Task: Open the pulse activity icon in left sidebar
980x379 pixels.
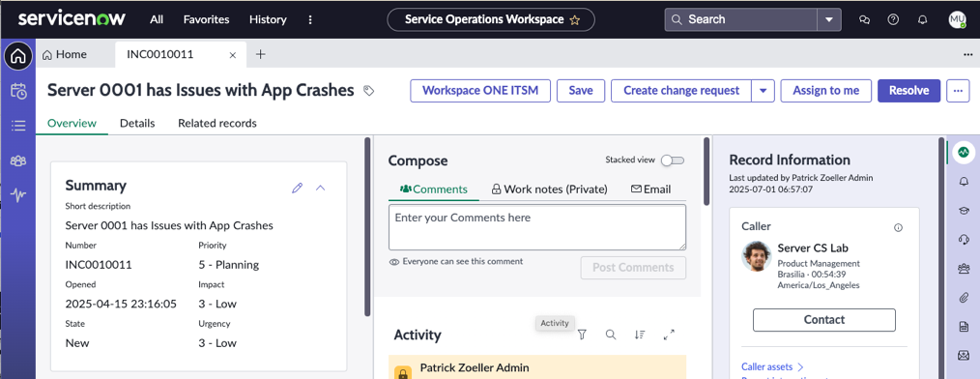Action: coord(18,195)
